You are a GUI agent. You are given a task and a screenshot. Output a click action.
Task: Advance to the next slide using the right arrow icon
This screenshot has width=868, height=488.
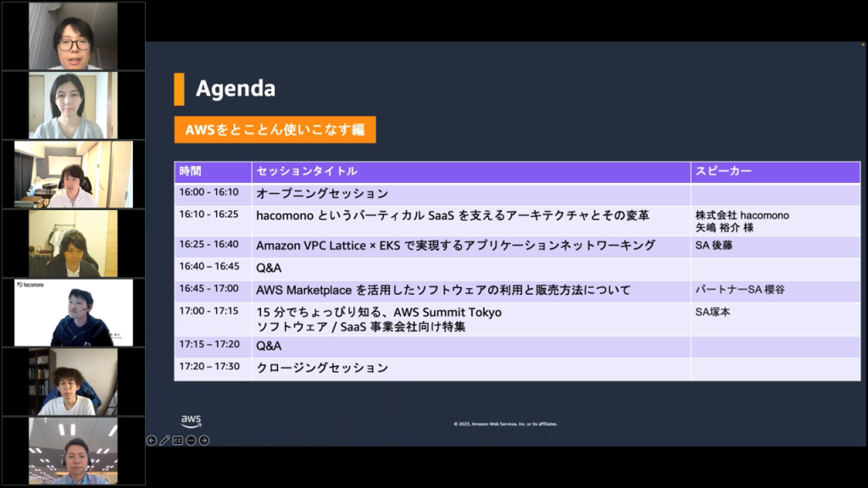pos(204,441)
